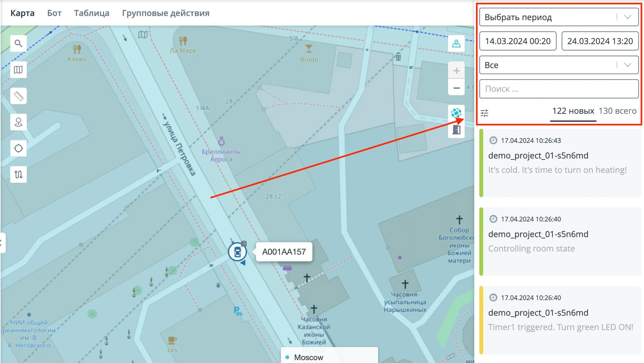This screenshot has width=644, height=363.
Task: Click the globe icon on map
Action: coord(456,113)
